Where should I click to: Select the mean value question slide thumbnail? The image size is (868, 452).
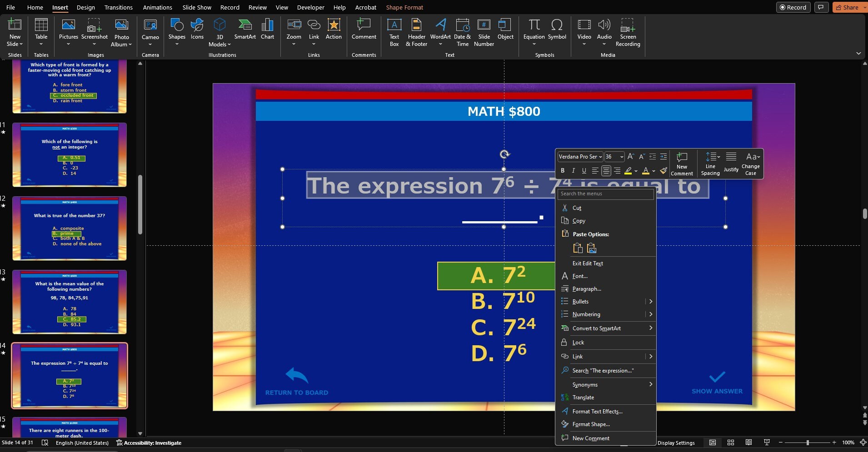pyautogui.click(x=69, y=302)
